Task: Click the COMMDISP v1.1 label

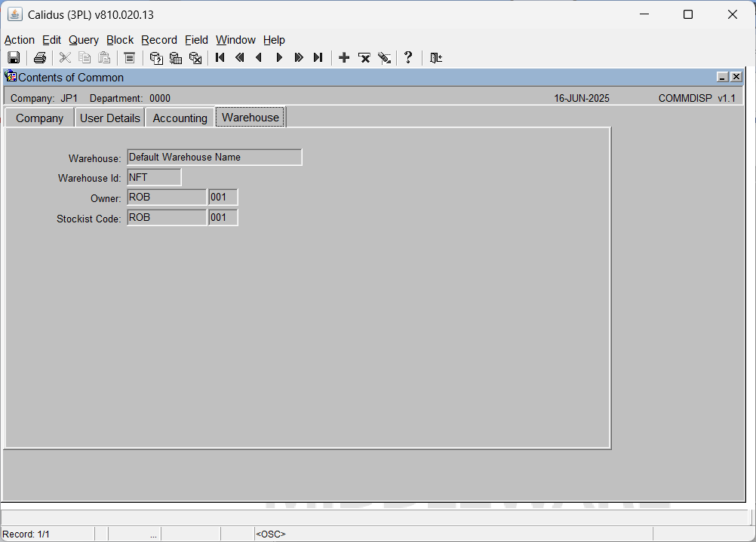Action: tap(696, 98)
